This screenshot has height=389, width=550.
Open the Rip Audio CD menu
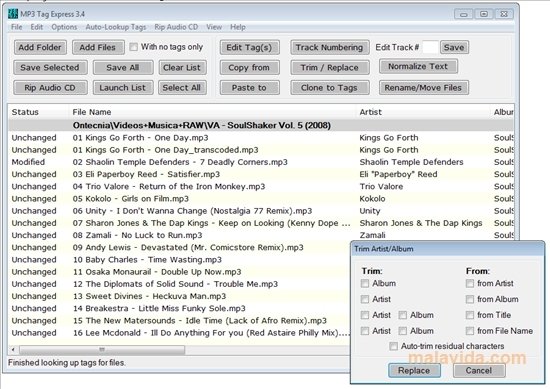tap(176, 27)
